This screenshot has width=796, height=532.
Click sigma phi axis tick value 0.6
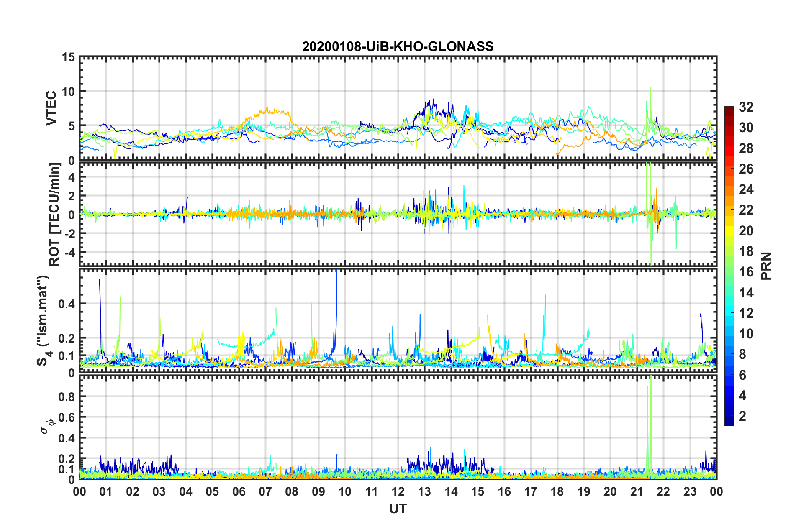(66, 417)
